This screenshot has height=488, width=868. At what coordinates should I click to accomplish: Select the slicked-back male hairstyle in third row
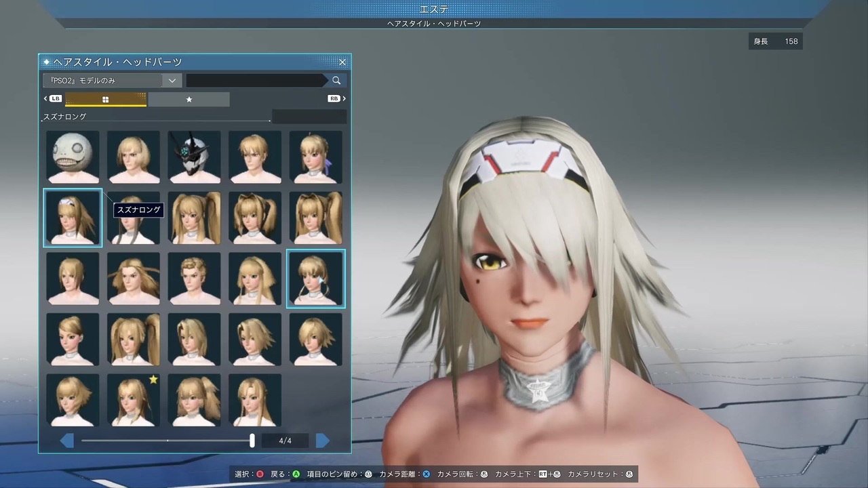tap(194, 279)
